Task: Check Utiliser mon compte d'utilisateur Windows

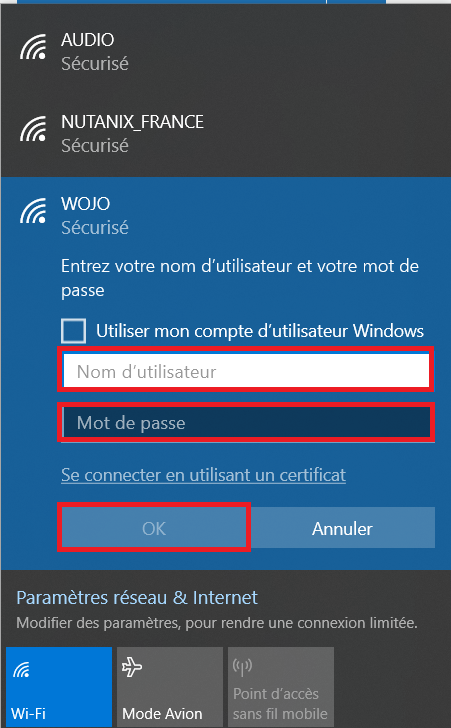Action: (73, 331)
